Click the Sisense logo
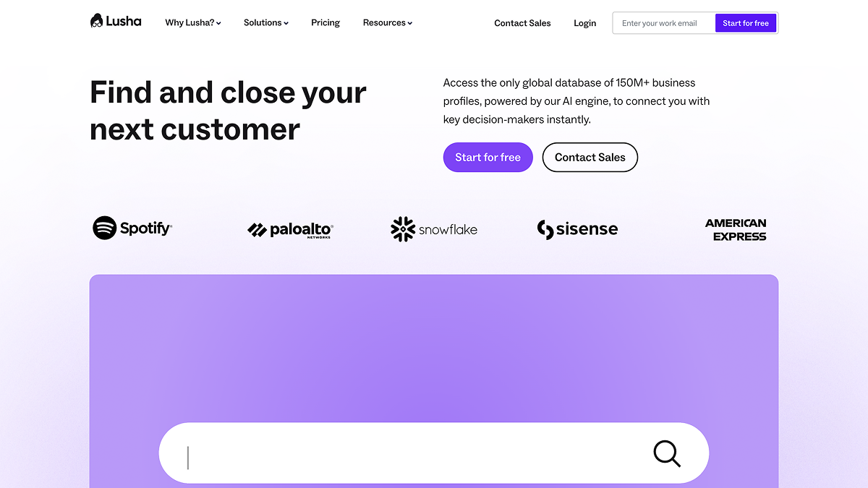 [x=577, y=229]
